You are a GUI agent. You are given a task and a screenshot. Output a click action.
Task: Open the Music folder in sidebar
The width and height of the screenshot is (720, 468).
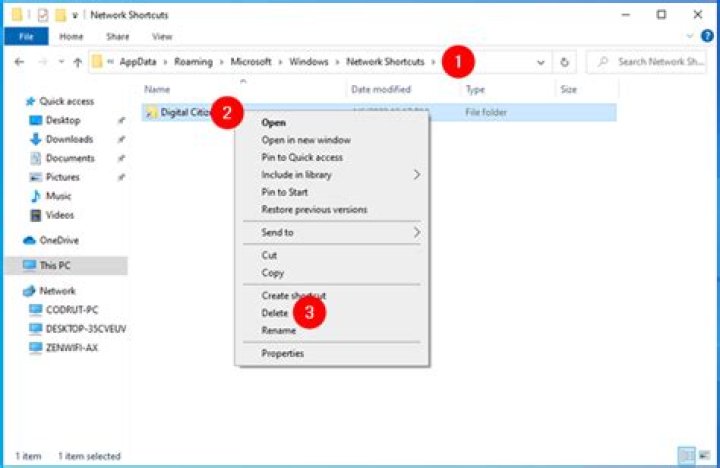58,196
